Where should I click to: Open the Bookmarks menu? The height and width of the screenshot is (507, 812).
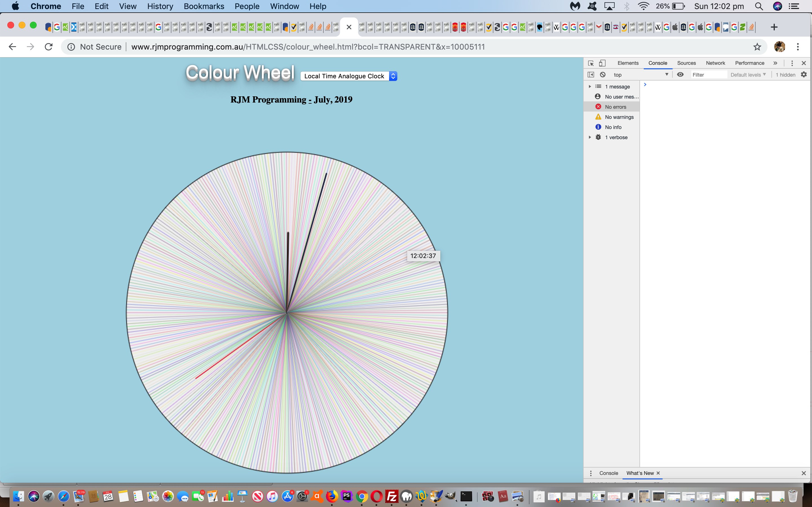click(204, 6)
